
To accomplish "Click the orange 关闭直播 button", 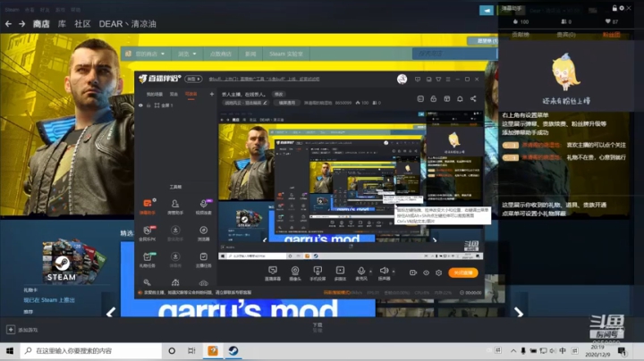I will 463,273.
